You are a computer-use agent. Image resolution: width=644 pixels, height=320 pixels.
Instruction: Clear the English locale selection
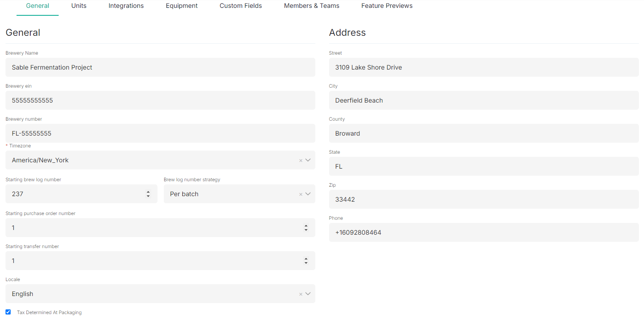pyautogui.click(x=301, y=294)
